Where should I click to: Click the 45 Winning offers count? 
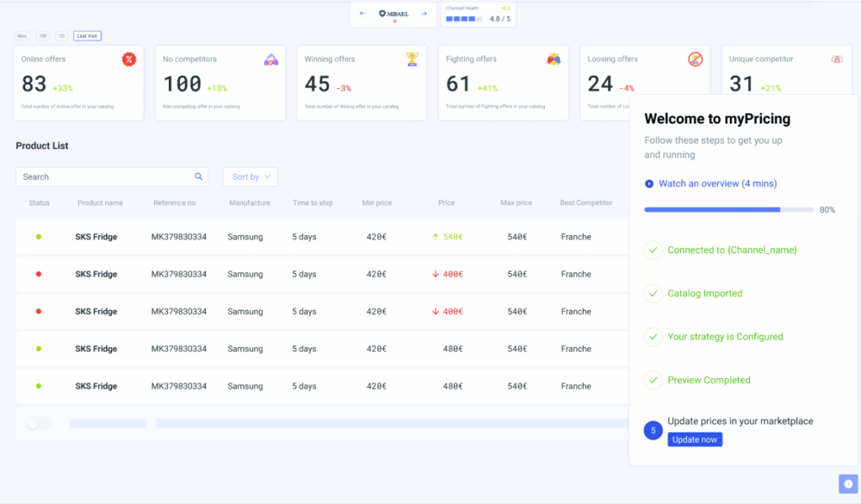pos(317,84)
